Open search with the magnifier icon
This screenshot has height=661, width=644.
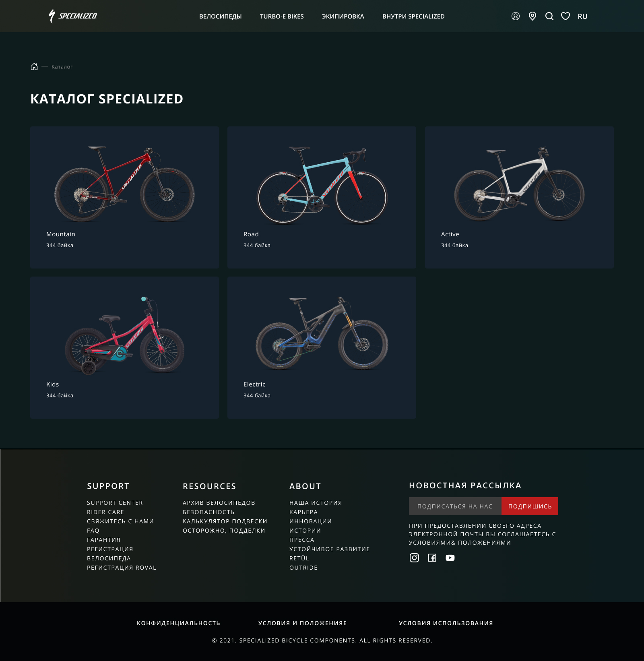(x=549, y=16)
